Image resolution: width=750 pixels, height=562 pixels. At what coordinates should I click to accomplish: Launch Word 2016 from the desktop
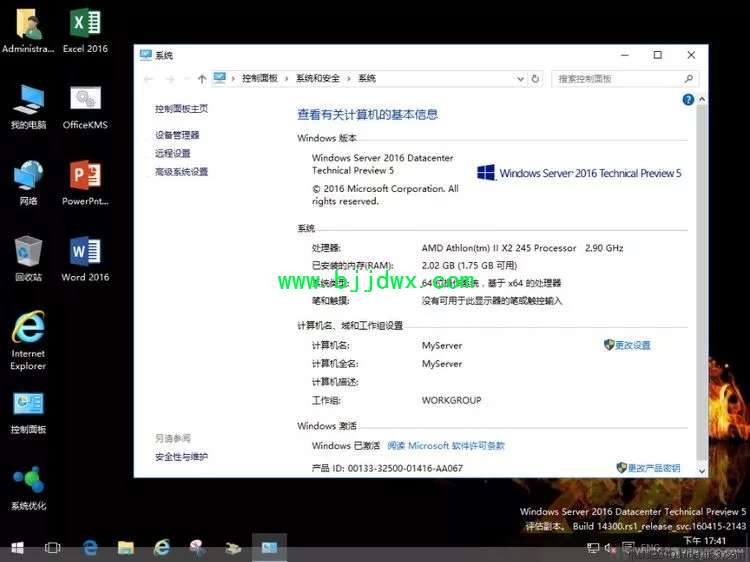pos(85,259)
